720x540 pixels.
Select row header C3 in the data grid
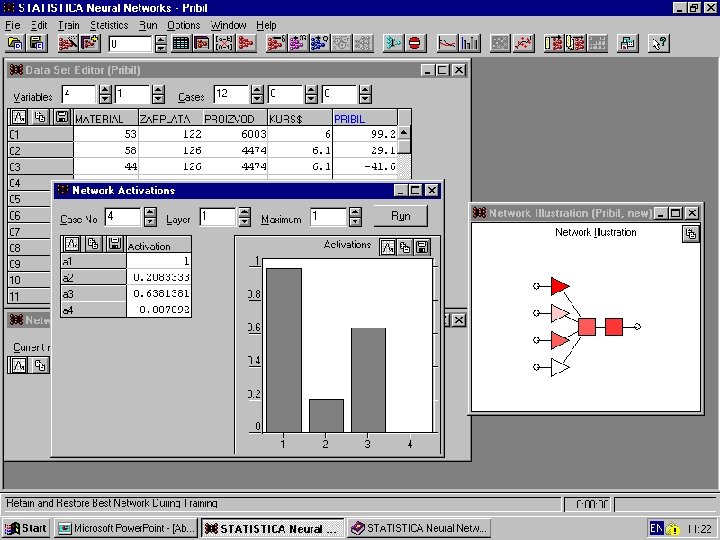coord(40,166)
